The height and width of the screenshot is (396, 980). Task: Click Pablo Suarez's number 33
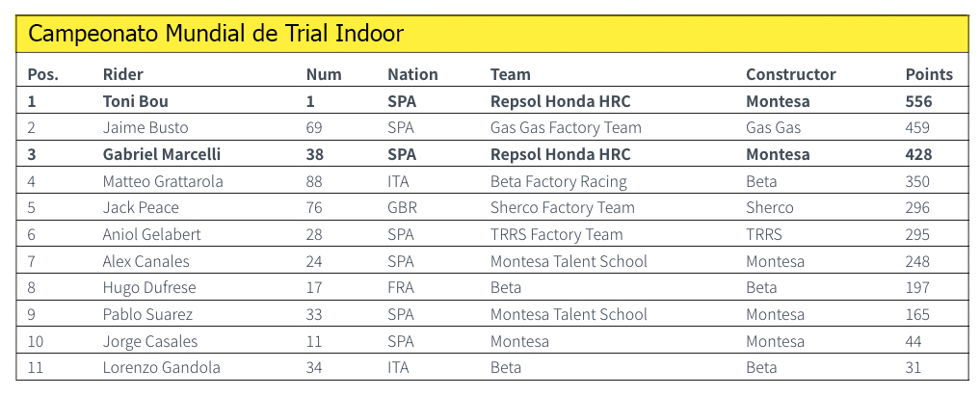pyautogui.click(x=314, y=314)
